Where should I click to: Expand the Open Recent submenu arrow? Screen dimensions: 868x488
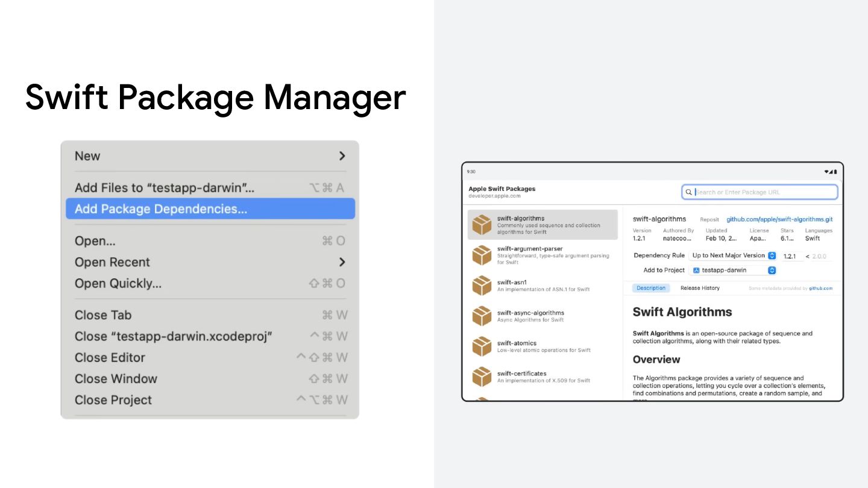click(x=342, y=262)
